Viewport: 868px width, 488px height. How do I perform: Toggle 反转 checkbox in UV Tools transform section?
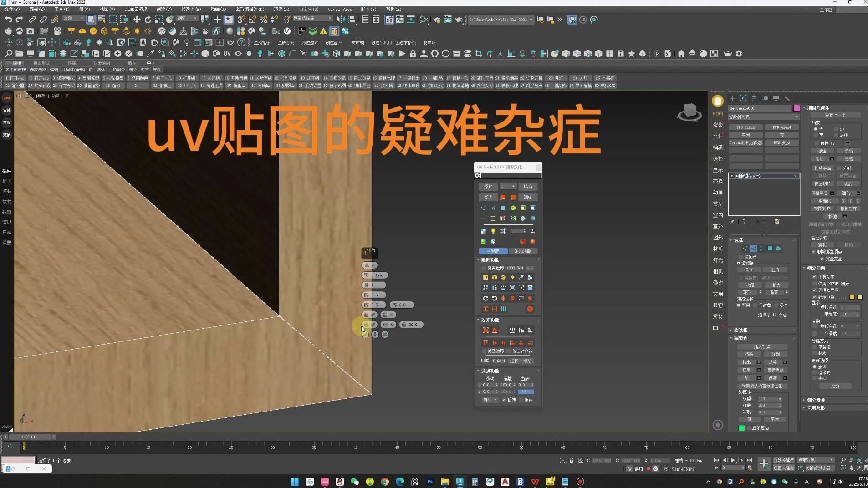(x=504, y=400)
